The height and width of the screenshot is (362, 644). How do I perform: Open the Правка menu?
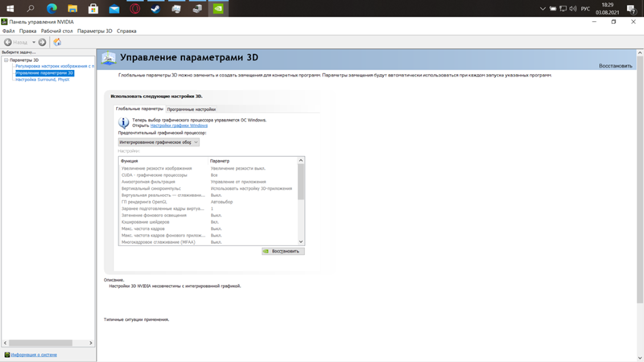click(27, 31)
